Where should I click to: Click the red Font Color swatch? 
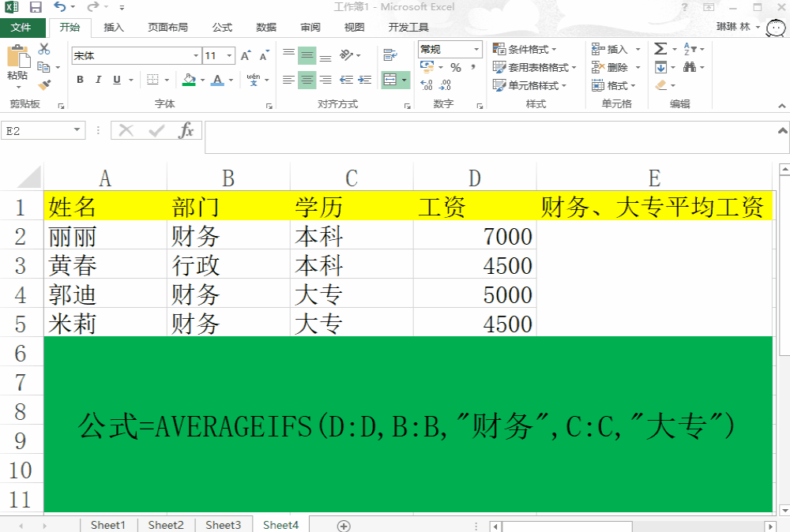point(217,80)
